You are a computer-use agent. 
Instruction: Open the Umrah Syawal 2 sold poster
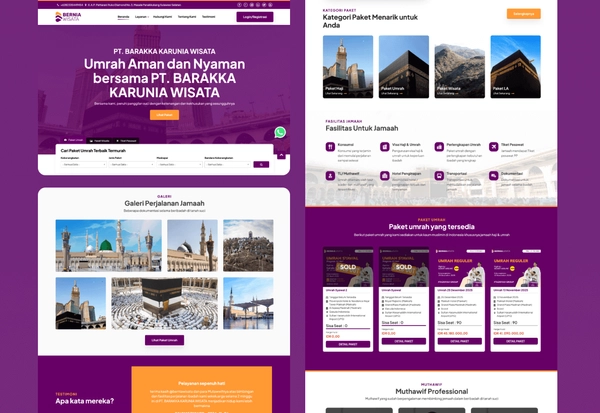(348, 267)
